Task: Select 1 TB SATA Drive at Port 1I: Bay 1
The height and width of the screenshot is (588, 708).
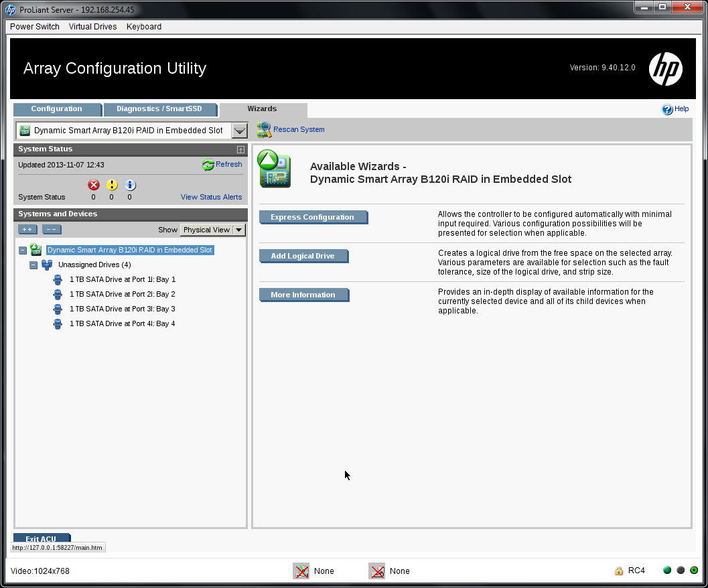Action: coord(123,279)
